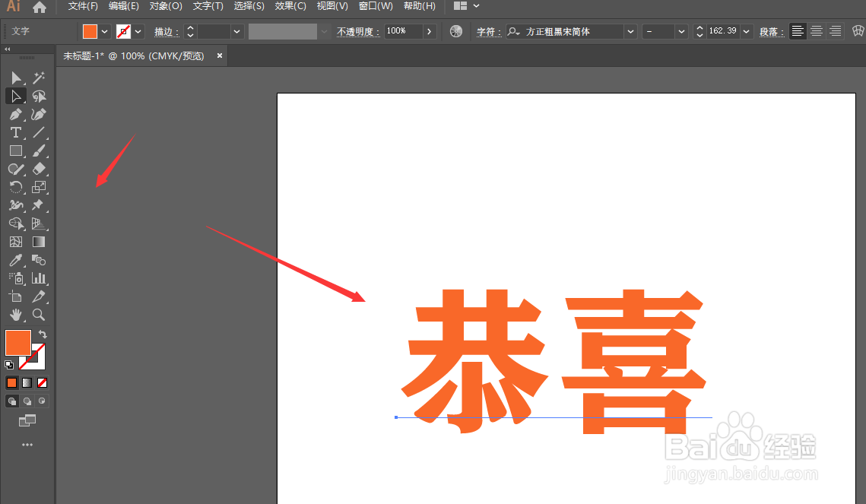Select the Shape Builder tool
The image size is (866, 504).
pyautogui.click(x=16, y=223)
